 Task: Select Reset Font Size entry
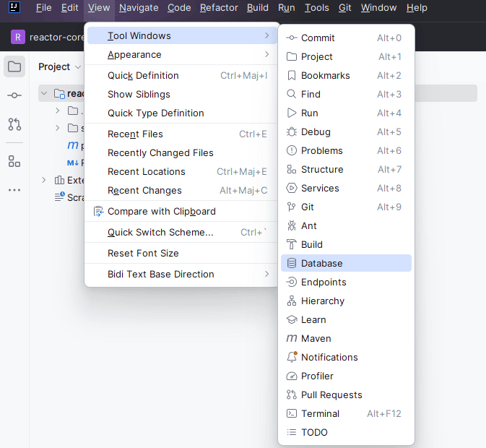pos(181,254)
